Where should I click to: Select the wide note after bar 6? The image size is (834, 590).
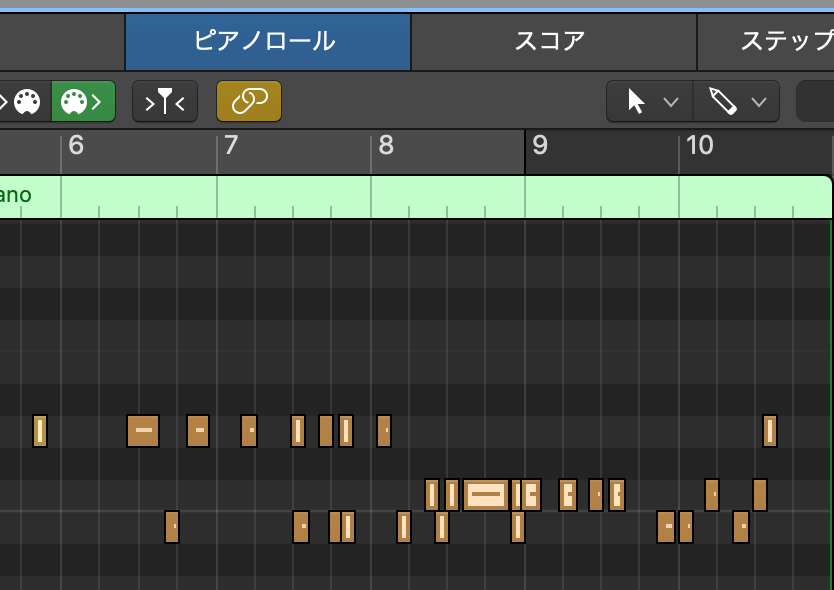(x=143, y=430)
